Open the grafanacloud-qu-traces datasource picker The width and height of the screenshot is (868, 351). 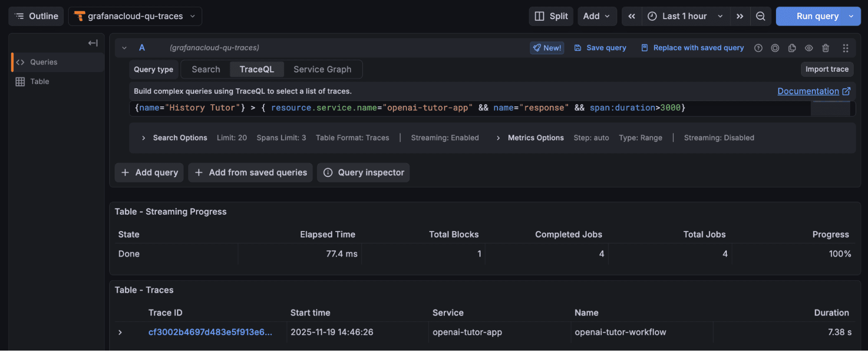(135, 16)
